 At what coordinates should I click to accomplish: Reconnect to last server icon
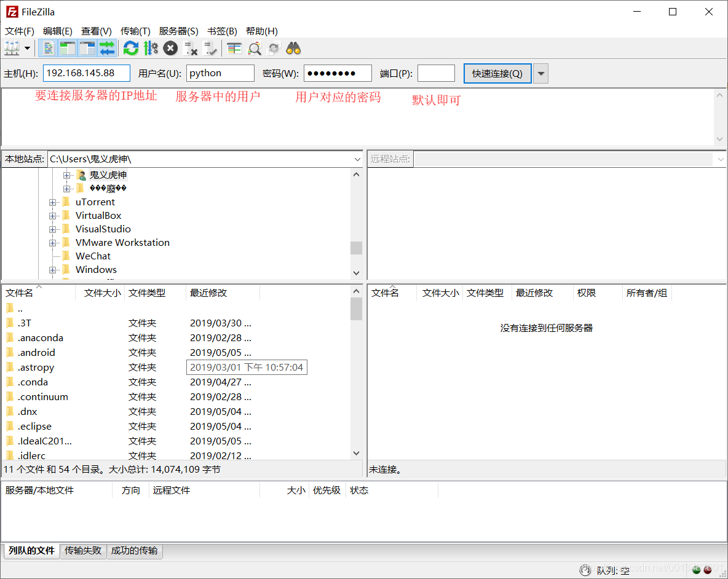click(x=210, y=48)
